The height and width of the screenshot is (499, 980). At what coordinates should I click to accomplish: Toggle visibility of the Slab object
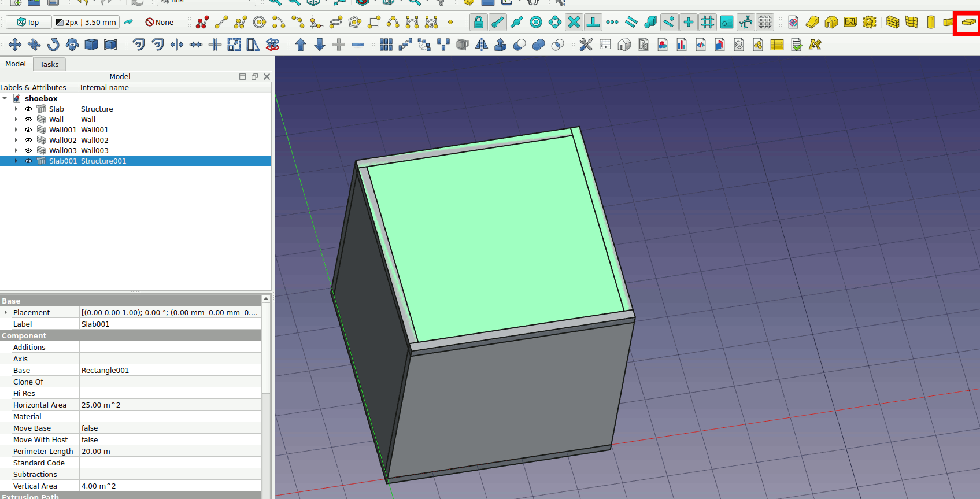[x=28, y=109]
